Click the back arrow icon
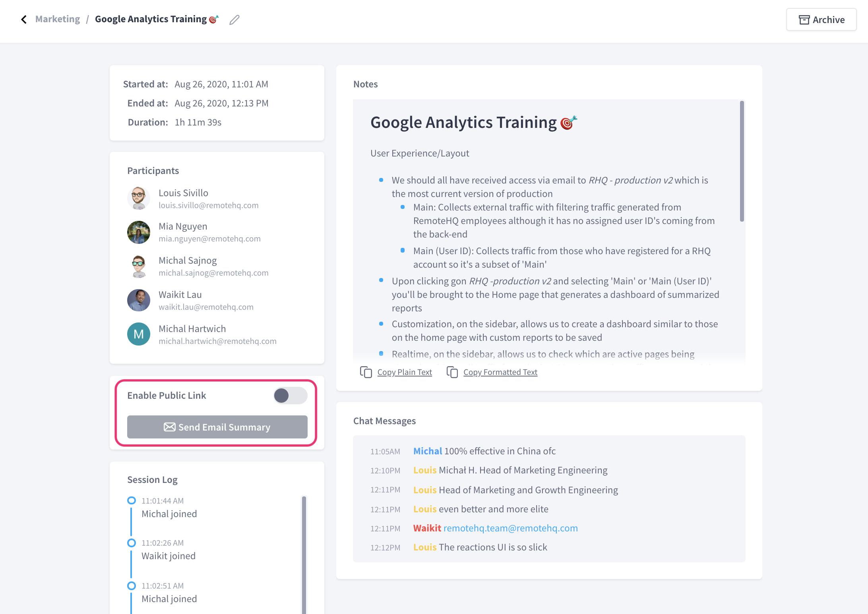 click(24, 19)
